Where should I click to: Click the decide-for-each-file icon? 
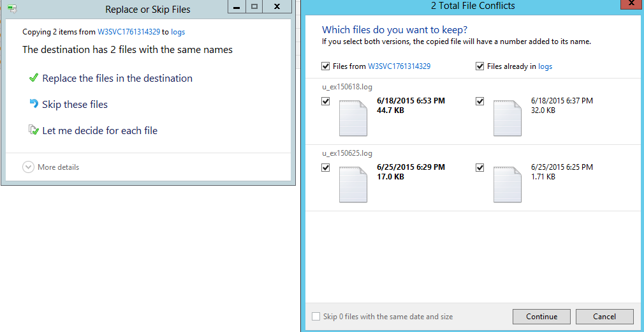[x=33, y=130]
